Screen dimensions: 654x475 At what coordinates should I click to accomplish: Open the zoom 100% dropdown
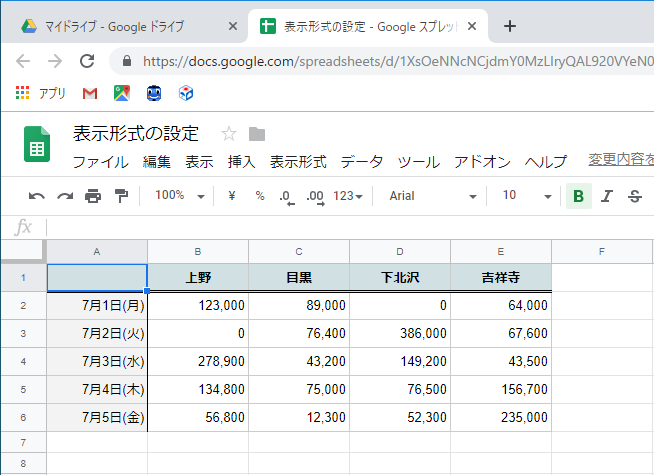coord(180,196)
